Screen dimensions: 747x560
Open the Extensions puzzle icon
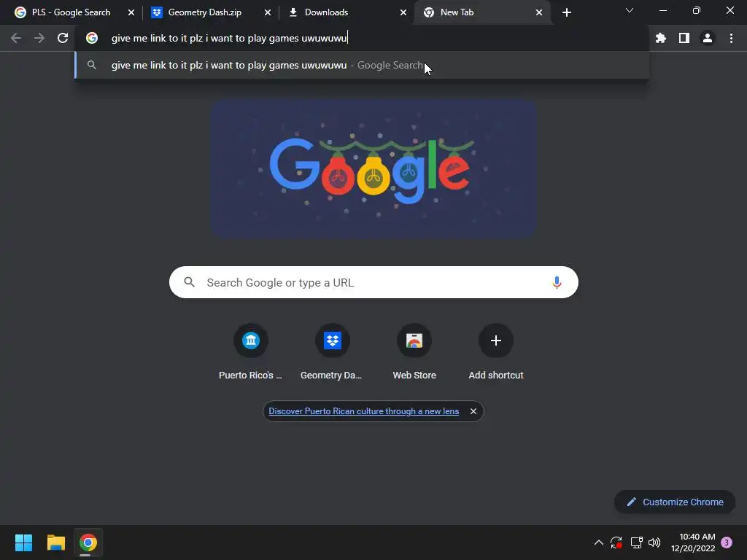coord(661,38)
